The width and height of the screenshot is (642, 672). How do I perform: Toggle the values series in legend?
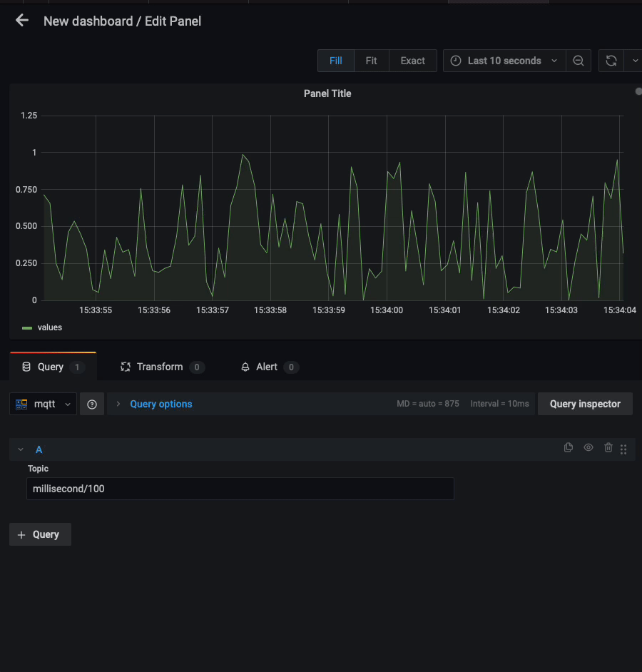pyautogui.click(x=50, y=327)
